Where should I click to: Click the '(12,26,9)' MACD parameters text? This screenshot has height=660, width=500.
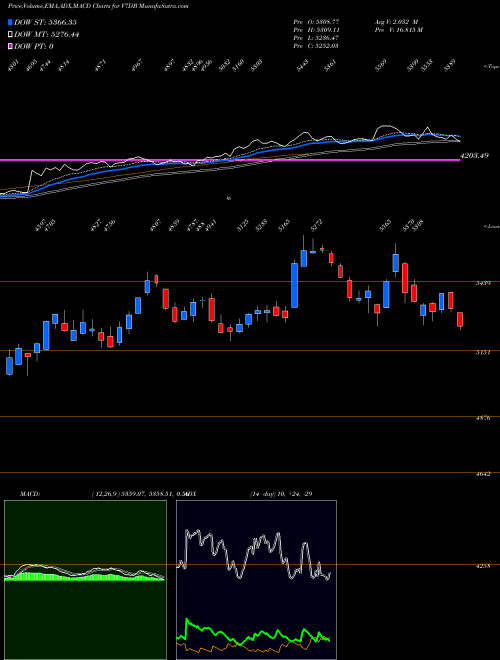tap(105, 494)
